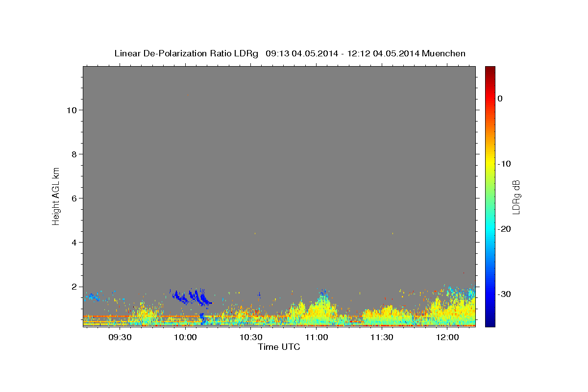Click the dark blue cloud streaks near 10:00
This screenshot has height=392, width=588.
pos(192,297)
